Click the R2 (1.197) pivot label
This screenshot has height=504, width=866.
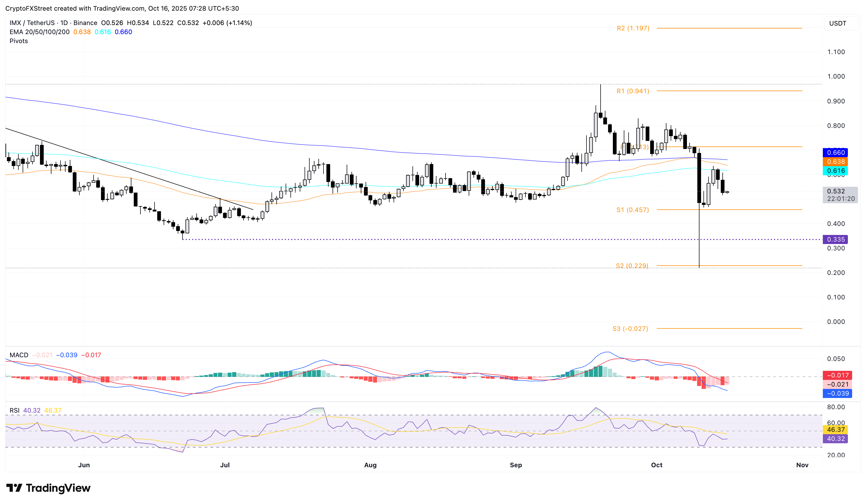[633, 28]
